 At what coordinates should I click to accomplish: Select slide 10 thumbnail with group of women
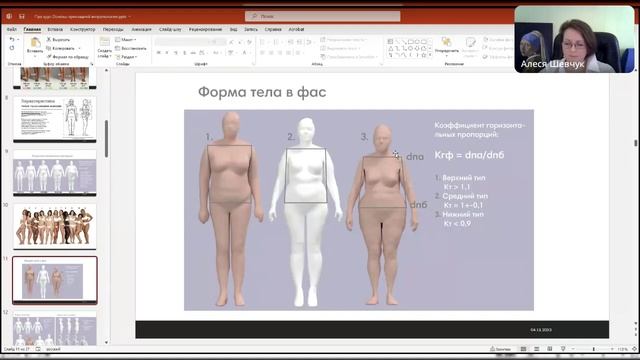coord(55,227)
